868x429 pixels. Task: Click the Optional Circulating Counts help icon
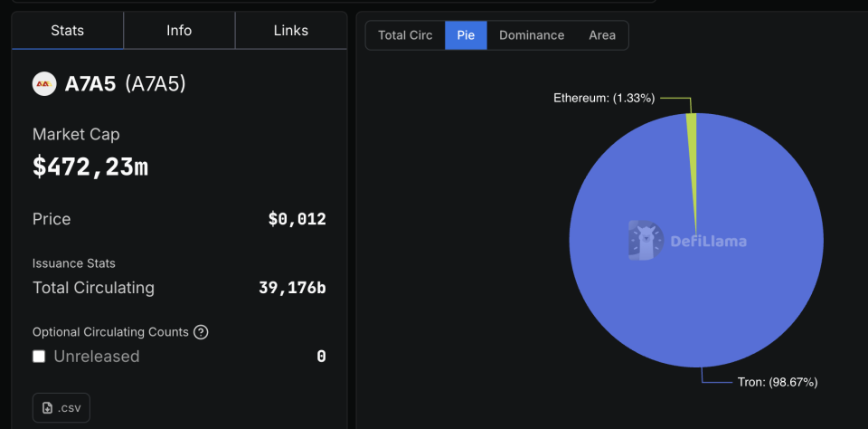click(201, 332)
